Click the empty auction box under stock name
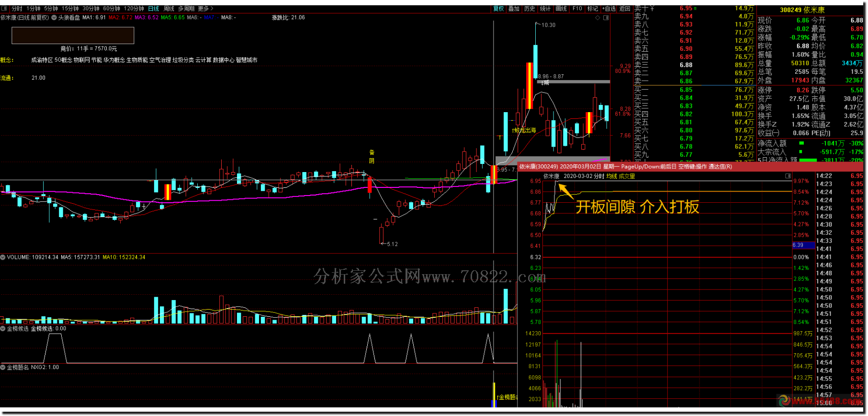The width and height of the screenshot is (868, 416). coord(73,35)
